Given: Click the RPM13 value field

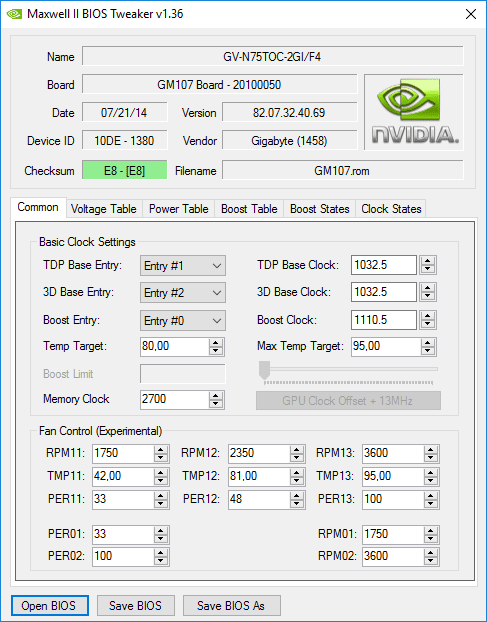Looking at the screenshot, I should point(393,453).
